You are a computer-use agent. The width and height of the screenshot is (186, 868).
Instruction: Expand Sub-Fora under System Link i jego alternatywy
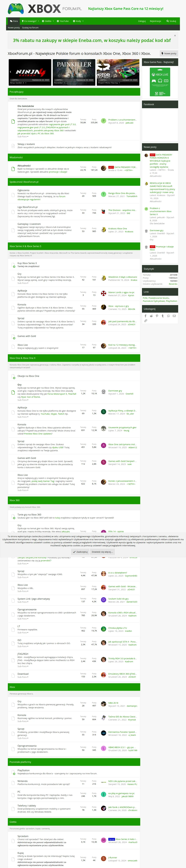point(23,602)
